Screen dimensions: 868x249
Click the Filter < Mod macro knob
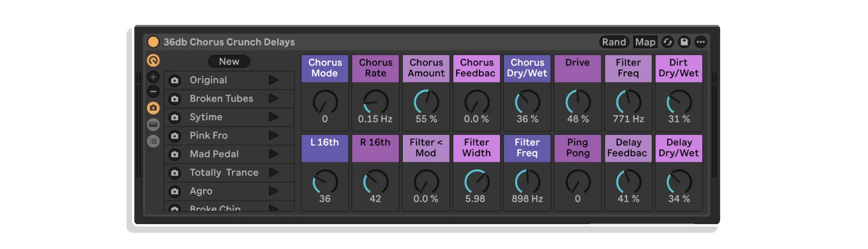click(426, 182)
